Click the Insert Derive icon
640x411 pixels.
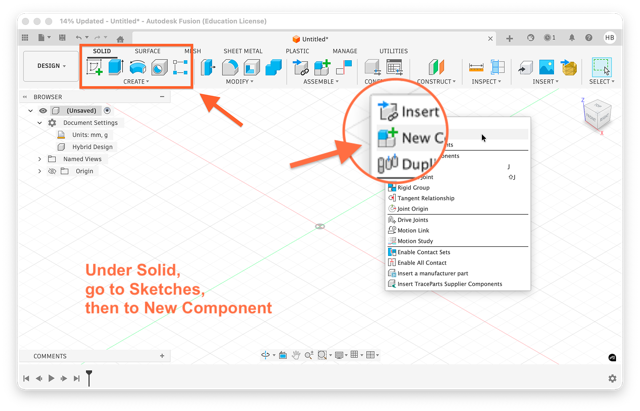[525, 67]
